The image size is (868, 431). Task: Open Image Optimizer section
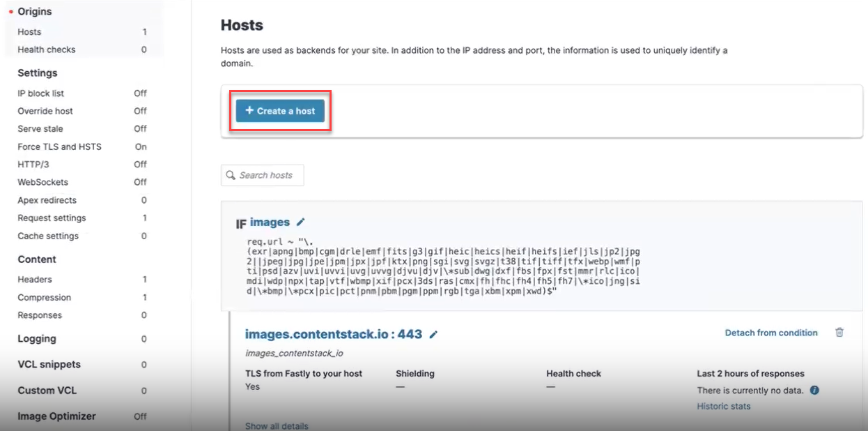point(56,416)
